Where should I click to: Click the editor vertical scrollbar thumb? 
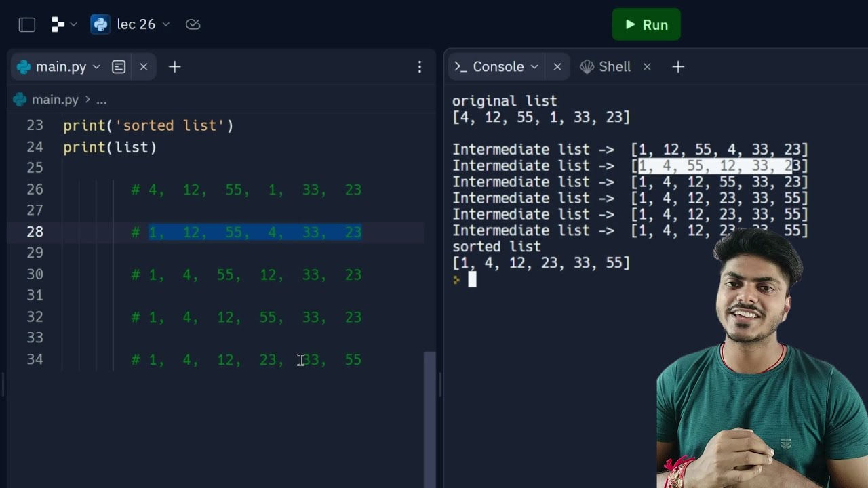429,419
